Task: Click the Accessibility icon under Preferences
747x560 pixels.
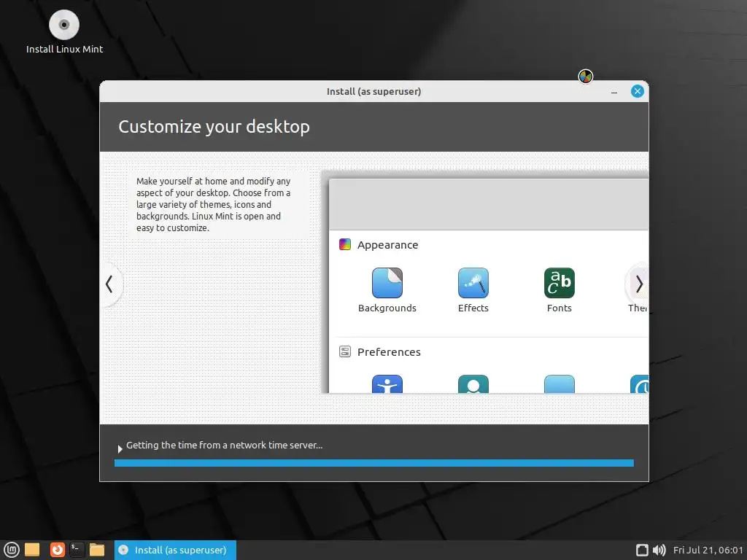Action: pyautogui.click(x=387, y=384)
